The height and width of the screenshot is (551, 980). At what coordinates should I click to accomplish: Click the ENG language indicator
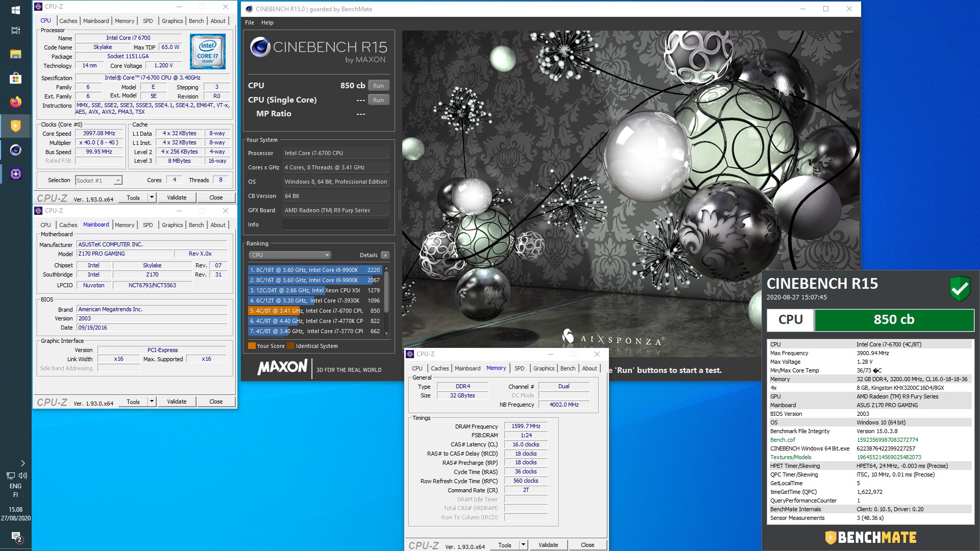click(x=15, y=486)
